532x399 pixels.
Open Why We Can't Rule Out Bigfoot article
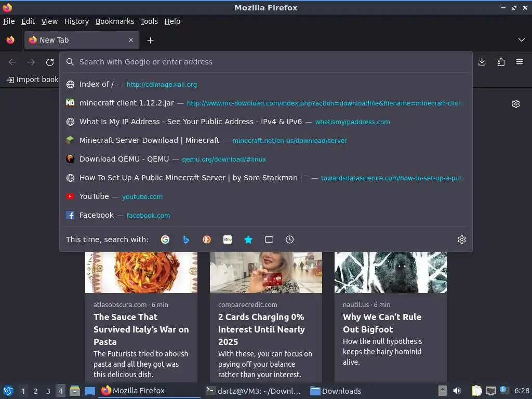click(x=382, y=323)
